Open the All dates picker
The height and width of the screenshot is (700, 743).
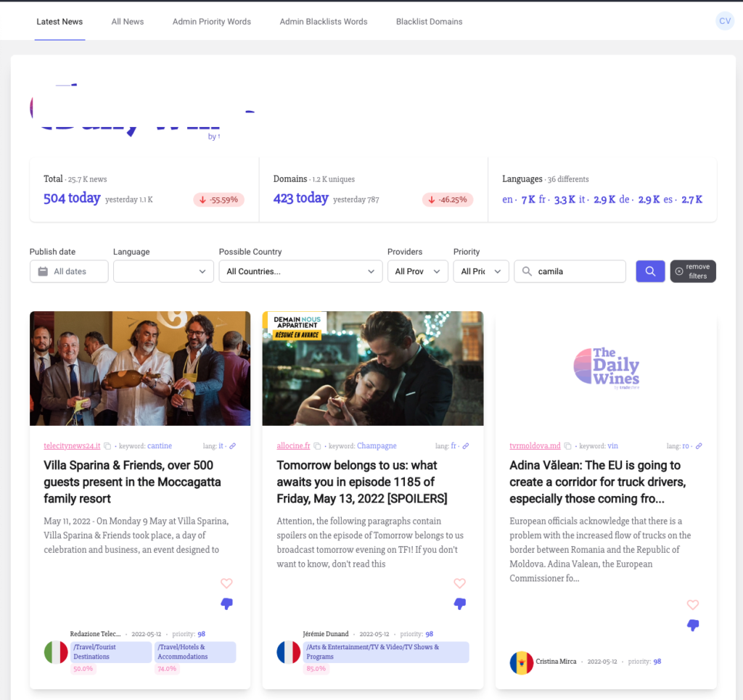[x=69, y=271]
